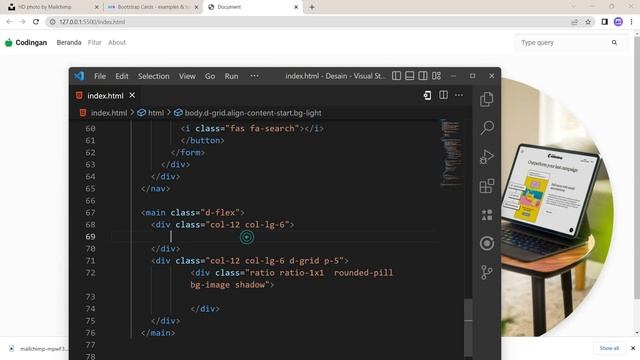Close the downloads bar
Image resolution: width=640 pixels, height=360 pixels.
633,348
